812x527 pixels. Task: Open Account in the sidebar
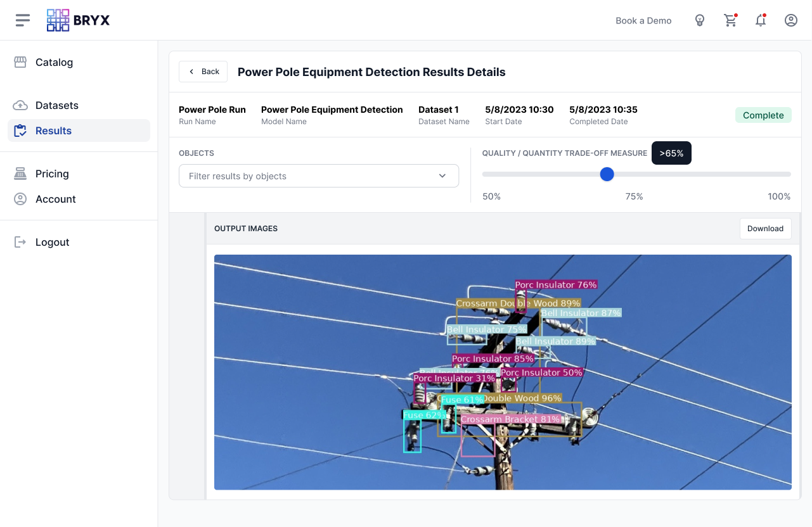(55, 199)
